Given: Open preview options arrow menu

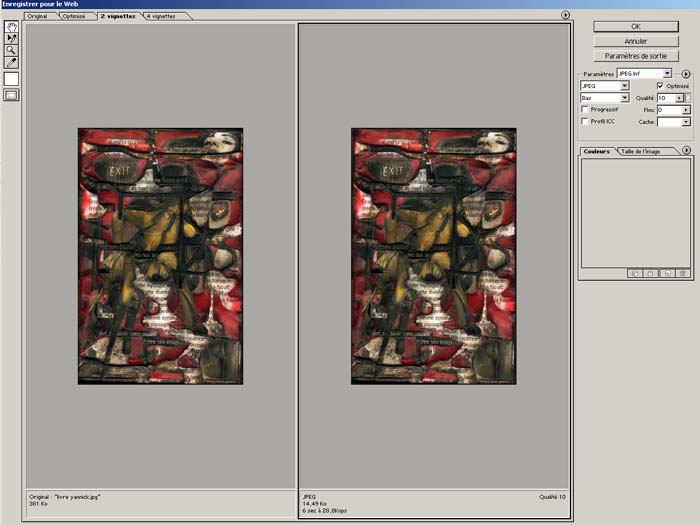Looking at the screenshot, I should click(565, 15).
